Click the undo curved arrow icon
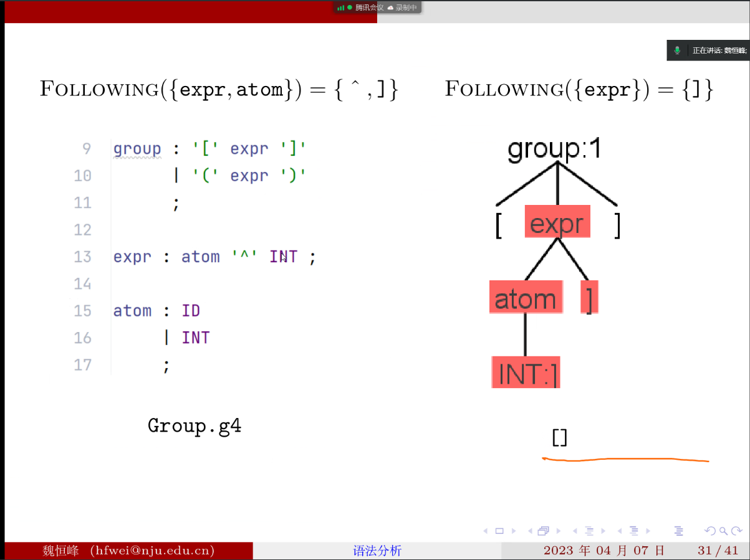The image size is (750, 560). [x=710, y=531]
